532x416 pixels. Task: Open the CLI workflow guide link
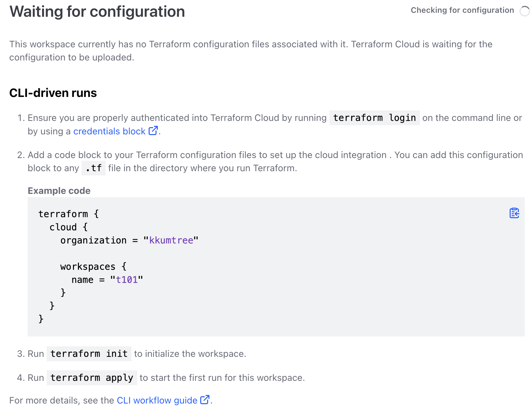[x=157, y=400]
